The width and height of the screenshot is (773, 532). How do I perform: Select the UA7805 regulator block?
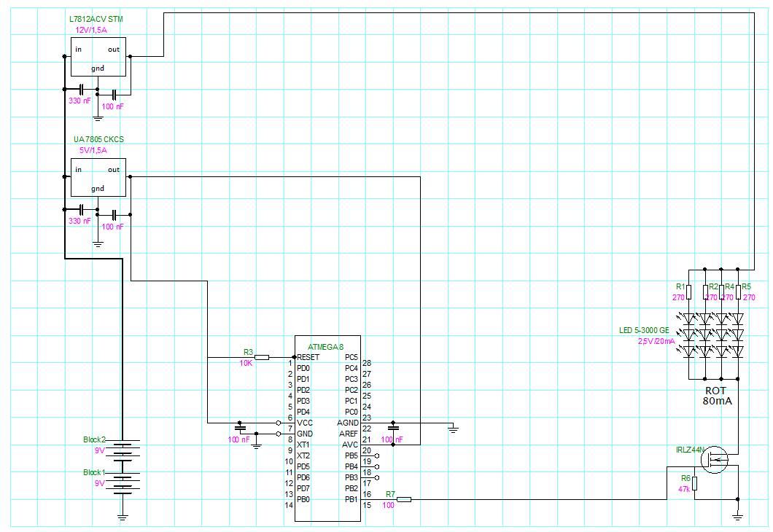[x=98, y=177]
